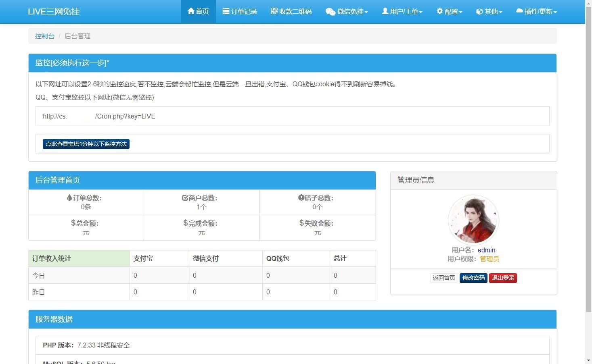
Task: Expand the 配置 dropdown menu
Action: 449,11
